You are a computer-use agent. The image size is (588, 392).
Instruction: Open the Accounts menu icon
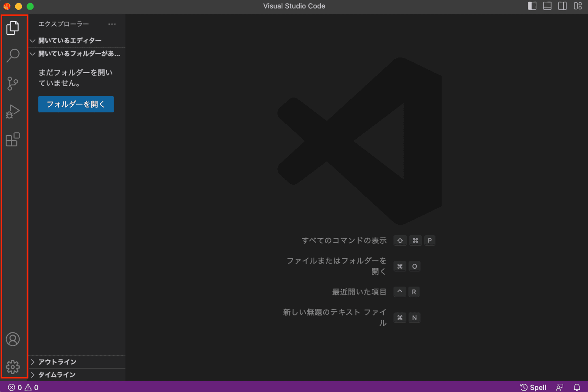coord(13,339)
